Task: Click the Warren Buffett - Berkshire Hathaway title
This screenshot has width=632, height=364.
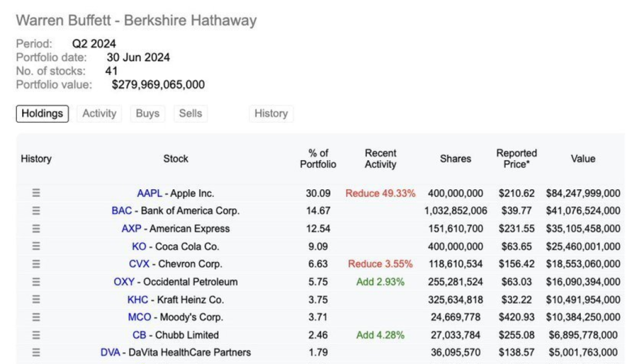Action: pos(137,21)
